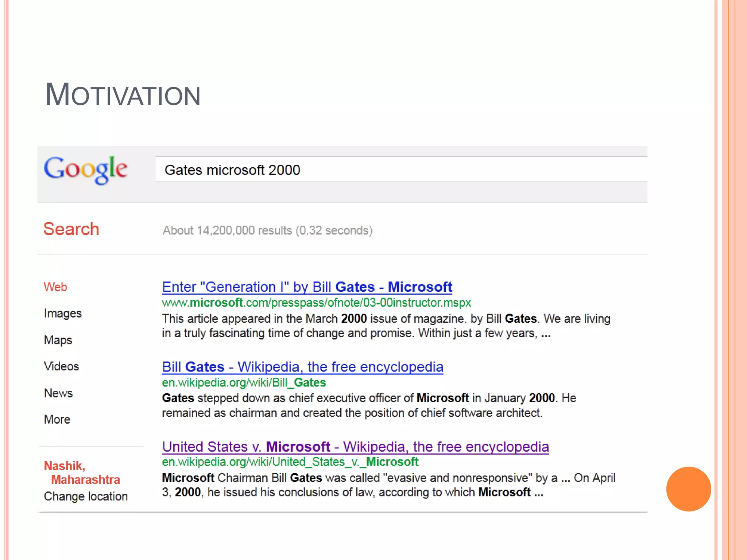Open United States v. Microsoft Wikipedia link
The height and width of the screenshot is (560, 747).
point(355,447)
